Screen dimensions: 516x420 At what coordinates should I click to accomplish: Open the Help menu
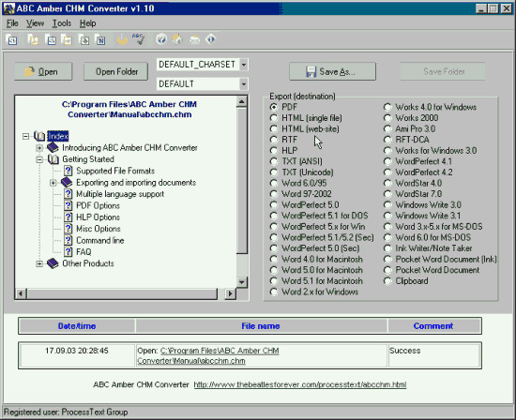[x=87, y=23]
